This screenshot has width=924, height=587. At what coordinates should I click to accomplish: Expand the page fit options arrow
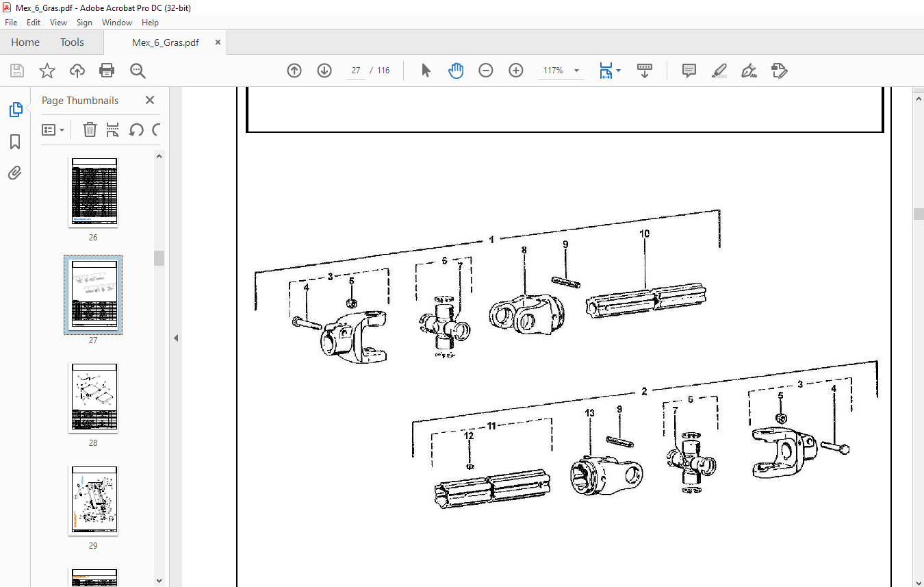click(x=619, y=71)
